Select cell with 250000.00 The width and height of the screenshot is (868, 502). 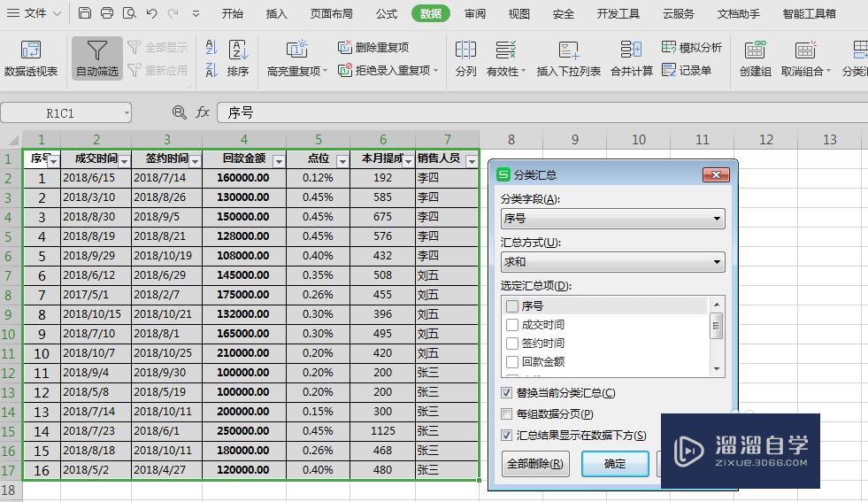click(244, 431)
